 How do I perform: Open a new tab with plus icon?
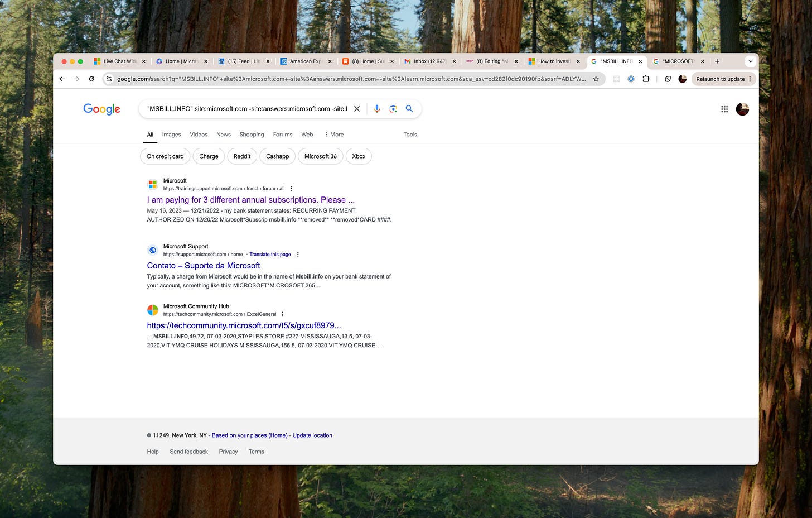[717, 61]
